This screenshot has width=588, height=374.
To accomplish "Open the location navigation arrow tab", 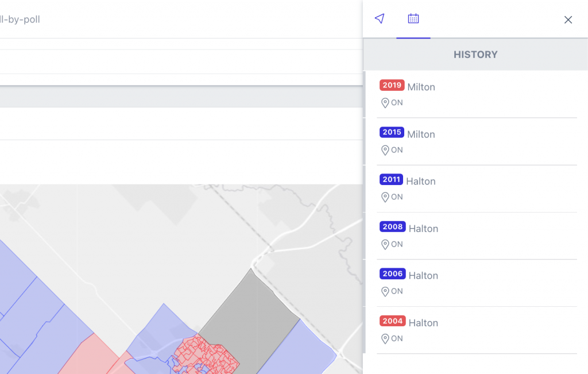I will 379,19.
